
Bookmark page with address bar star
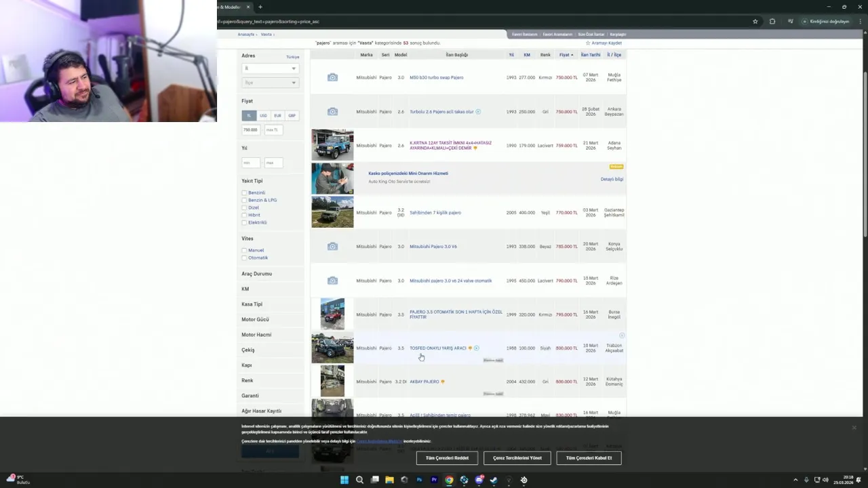(x=755, y=21)
